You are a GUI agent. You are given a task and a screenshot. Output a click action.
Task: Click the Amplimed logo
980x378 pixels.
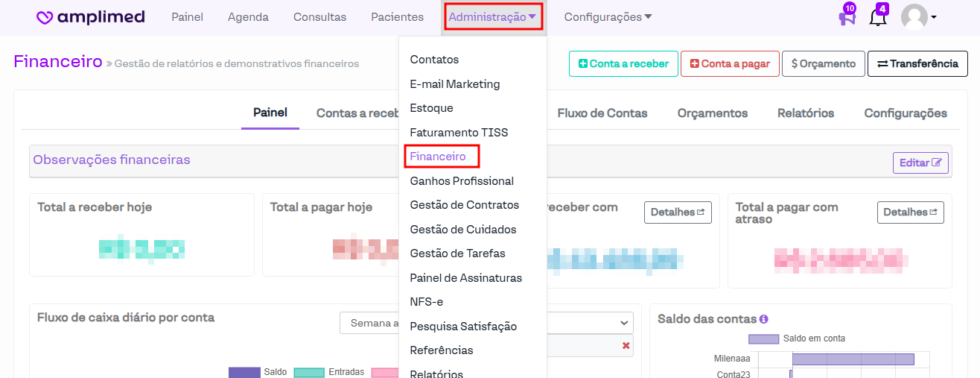click(x=91, y=17)
